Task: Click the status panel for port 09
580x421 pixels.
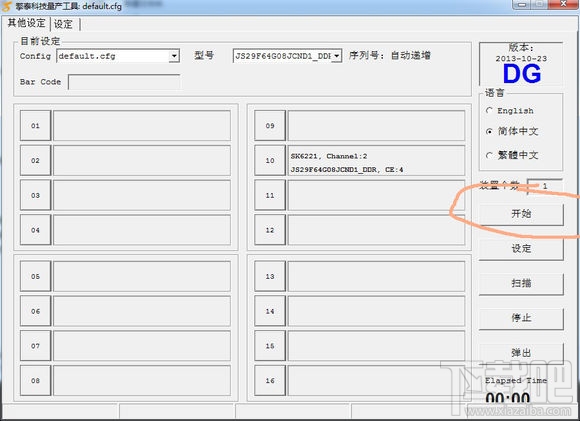Action: tap(376, 125)
